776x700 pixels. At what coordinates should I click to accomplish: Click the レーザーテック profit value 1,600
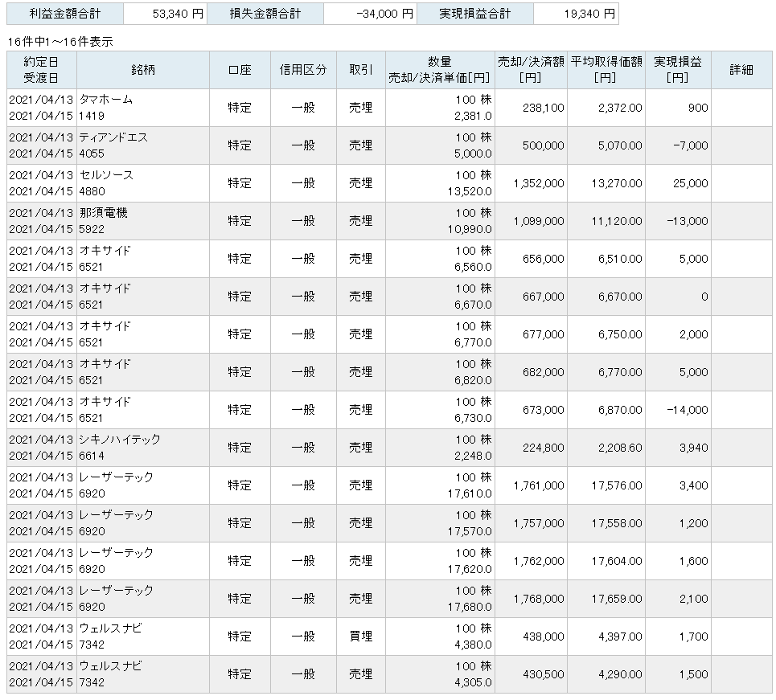pyautogui.click(x=693, y=561)
